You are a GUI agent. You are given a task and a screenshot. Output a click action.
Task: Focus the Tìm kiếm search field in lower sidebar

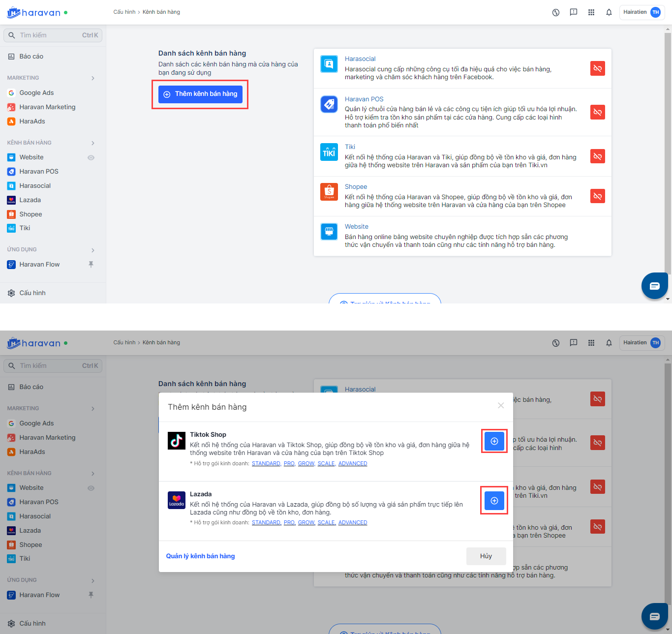tap(53, 366)
